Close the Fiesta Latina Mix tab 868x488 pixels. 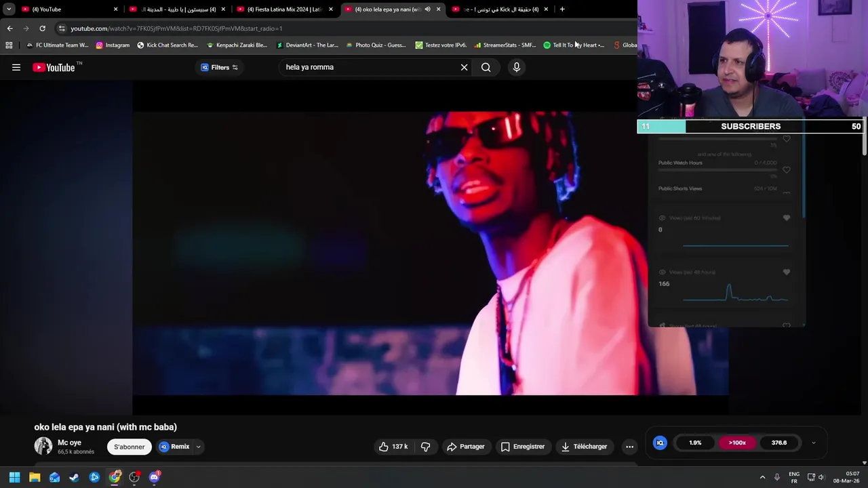coord(331,9)
